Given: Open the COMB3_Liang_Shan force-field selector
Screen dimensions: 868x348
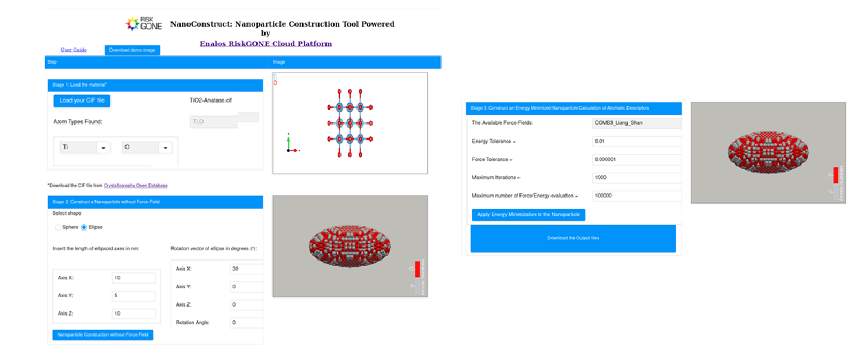Looking at the screenshot, I should tap(636, 123).
